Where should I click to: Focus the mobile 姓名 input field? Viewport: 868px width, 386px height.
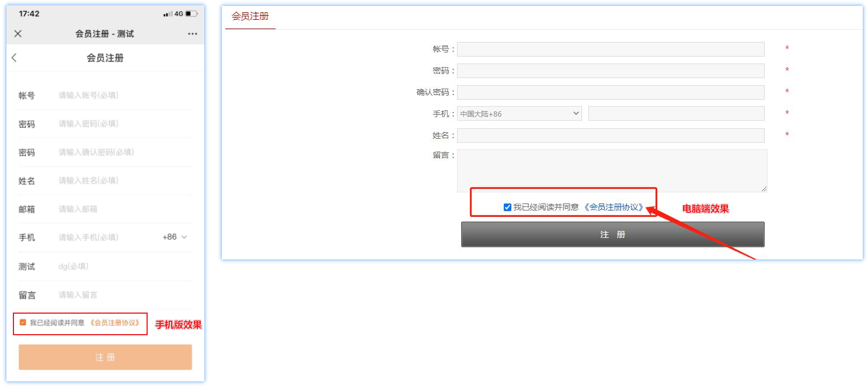[x=124, y=181]
